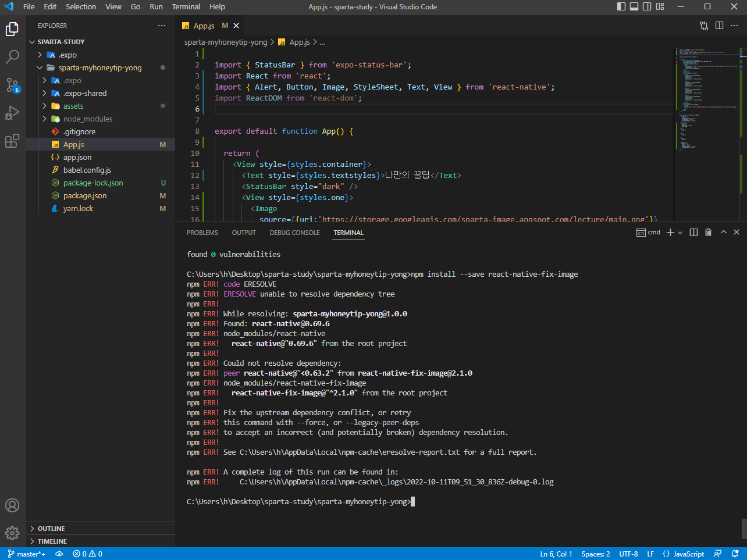The width and height of the screenshot is (747, 560).
Task: Open the Explorer view in activity bar
Action: pos(12,28)
